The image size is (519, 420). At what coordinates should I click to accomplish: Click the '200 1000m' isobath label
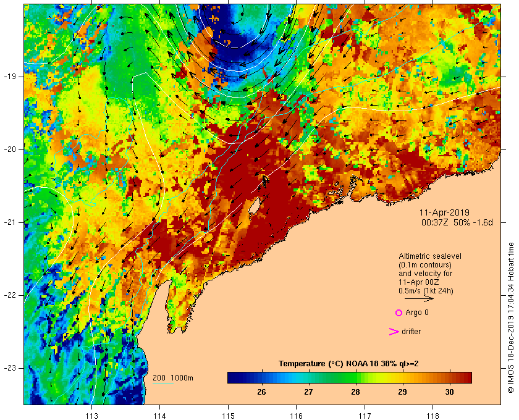pos(173,378)
